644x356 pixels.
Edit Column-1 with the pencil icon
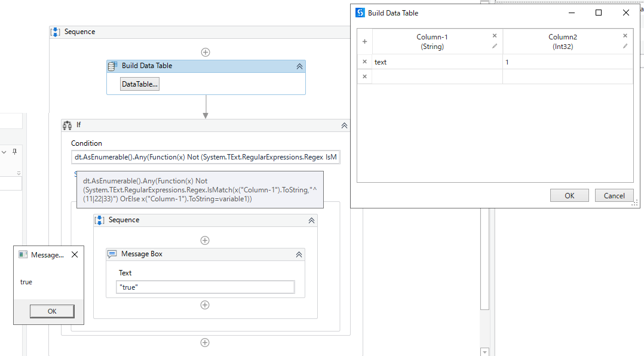tap(495, 46)
